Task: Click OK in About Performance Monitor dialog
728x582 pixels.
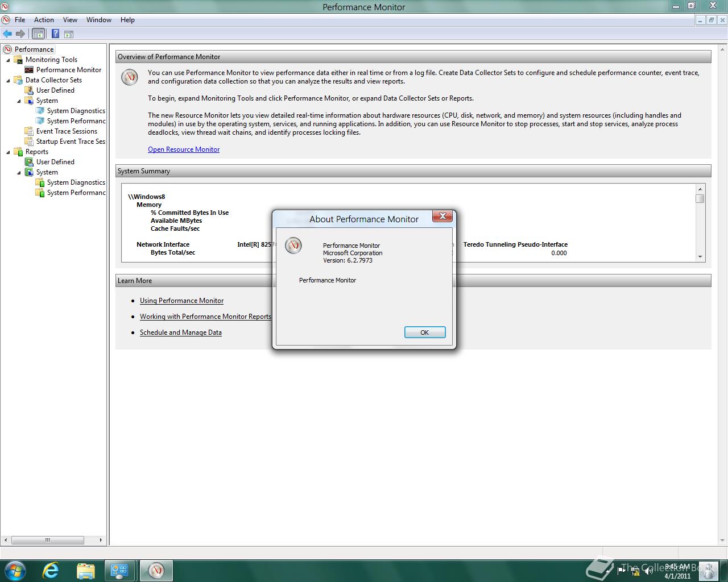Action: tap(425, 332)
